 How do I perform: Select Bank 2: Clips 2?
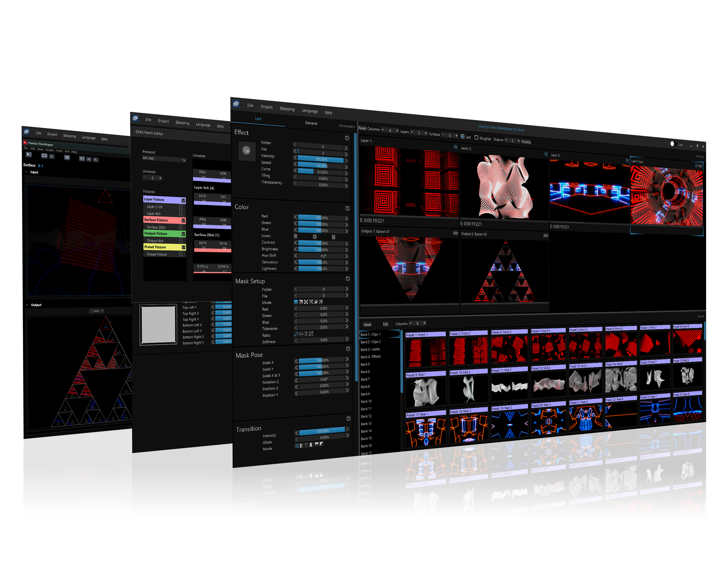(x=370, y=342)
